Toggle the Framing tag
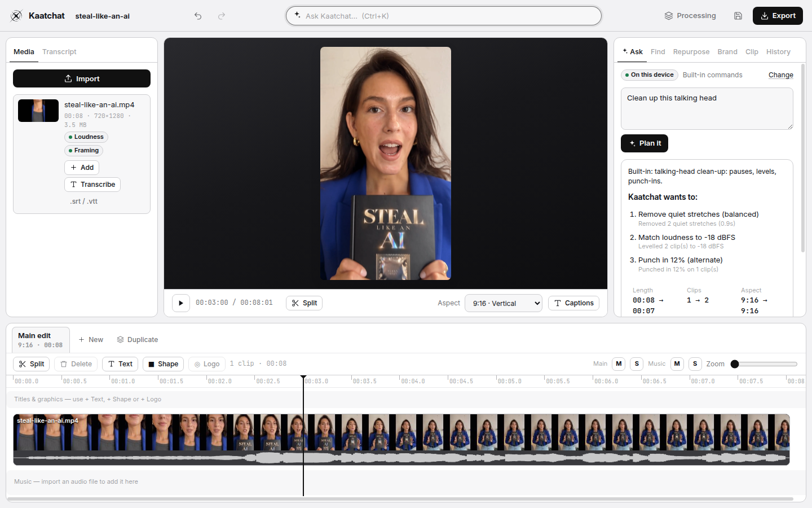Image resolution: width=812 pixels, height=508 pixels. pos(83,151)
